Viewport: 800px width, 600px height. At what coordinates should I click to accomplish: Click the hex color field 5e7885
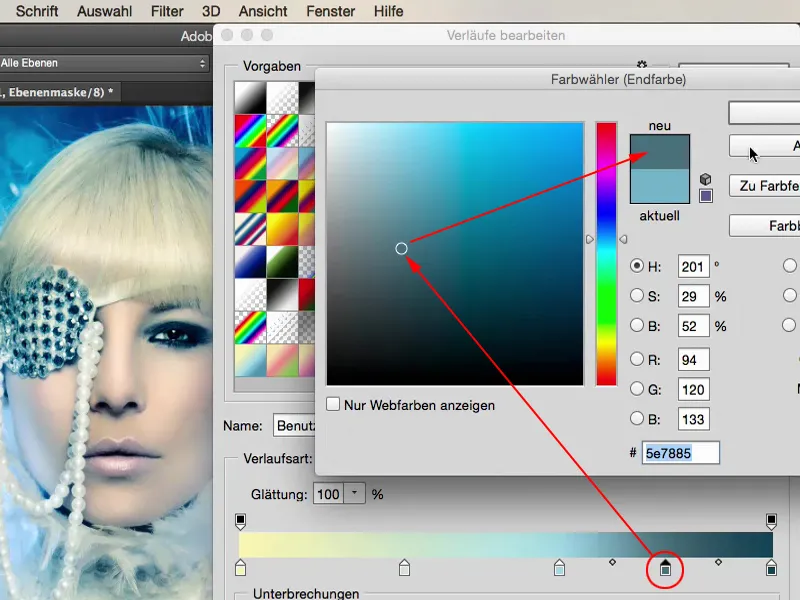tap(681, 453)
